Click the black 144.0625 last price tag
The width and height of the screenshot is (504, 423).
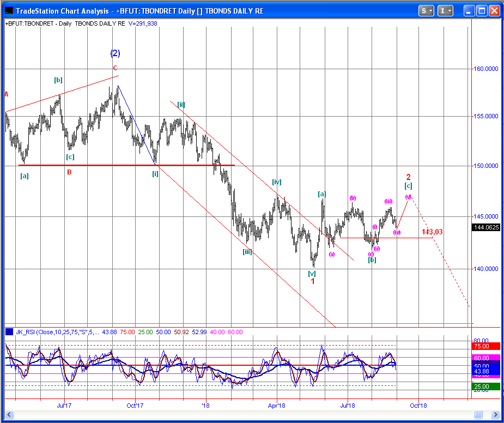tap(487, 227)
